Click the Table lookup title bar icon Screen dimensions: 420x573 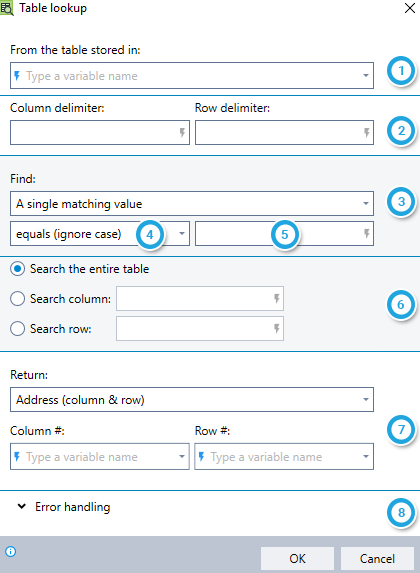(7, 8)
